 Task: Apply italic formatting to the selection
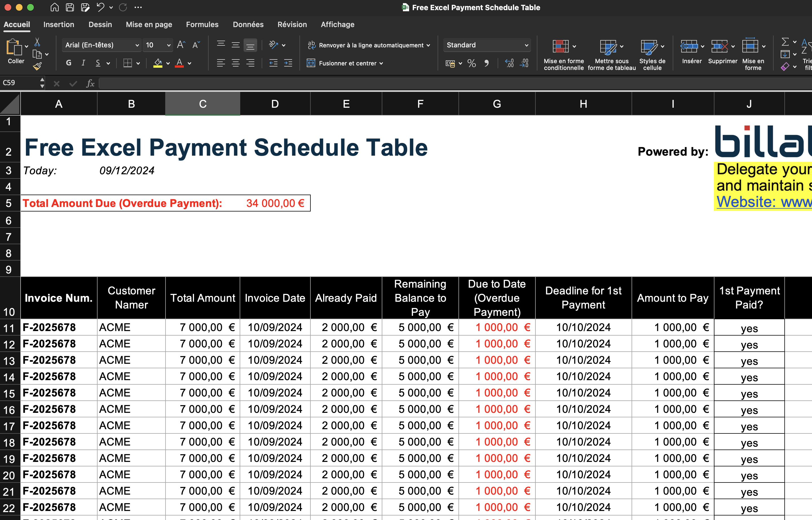[83, 63]
